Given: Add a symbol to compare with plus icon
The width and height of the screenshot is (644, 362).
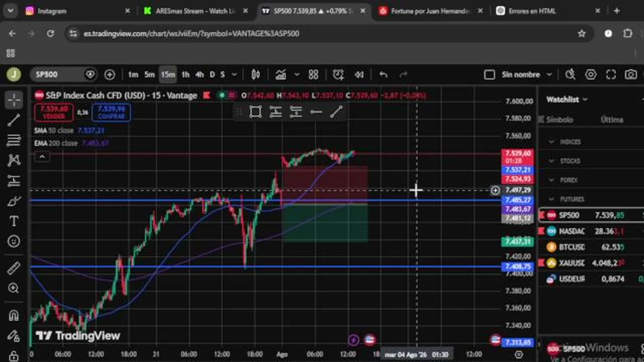Looking at the screenshot, I should pyautogui.click(x=110, y=74).
